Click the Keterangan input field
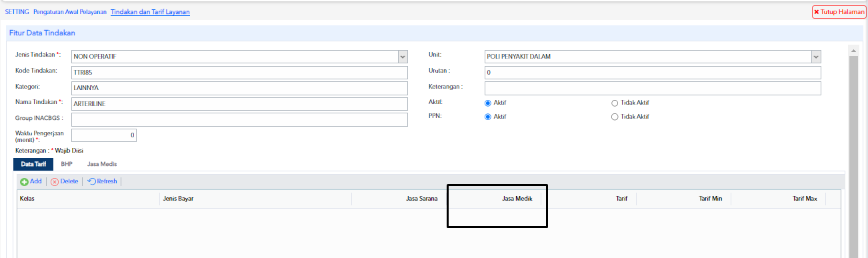This screenshot has height=258, width=868. (x=653, y=88)
